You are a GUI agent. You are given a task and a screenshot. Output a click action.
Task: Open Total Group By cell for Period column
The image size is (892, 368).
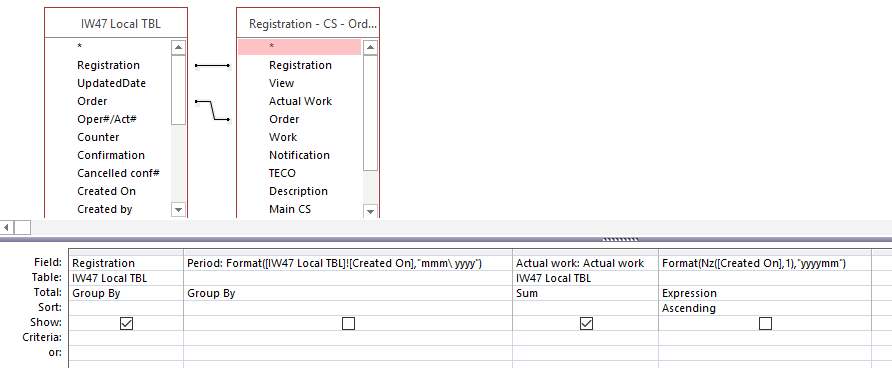(x=348, y=293)
